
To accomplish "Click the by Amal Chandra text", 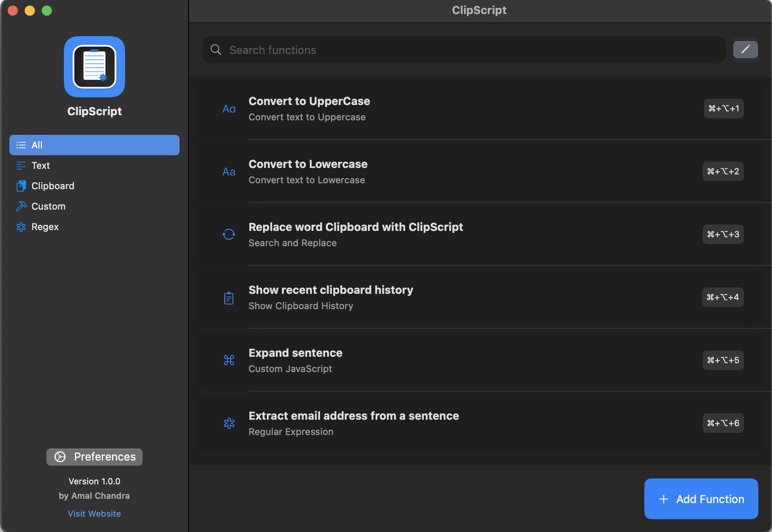I will 94,496.
